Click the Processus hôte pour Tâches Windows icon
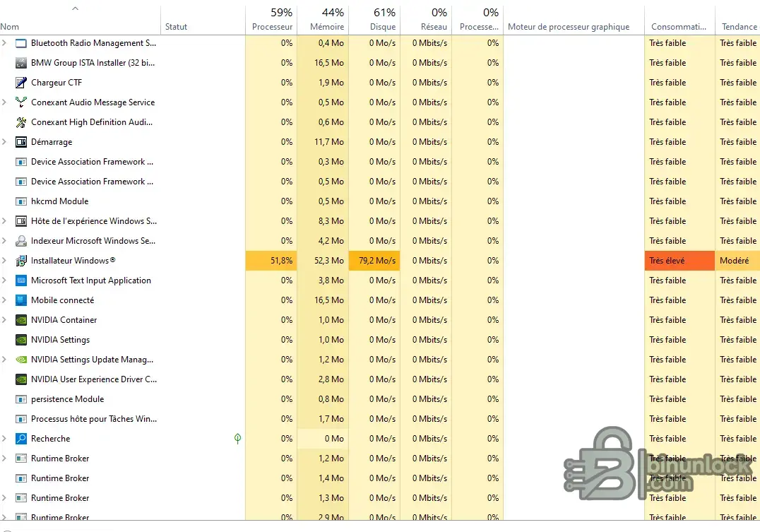Viewport: 760px width, 532px height. [21, 419]
